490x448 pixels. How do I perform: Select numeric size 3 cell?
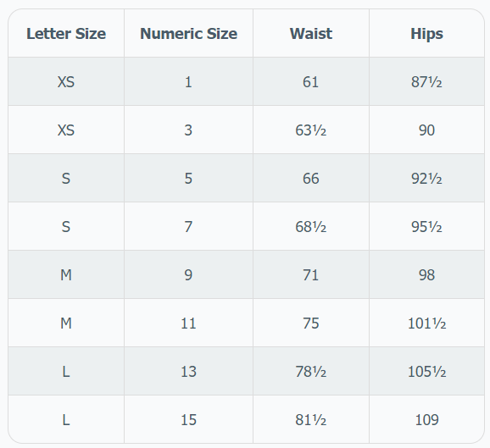click(188, 130)
